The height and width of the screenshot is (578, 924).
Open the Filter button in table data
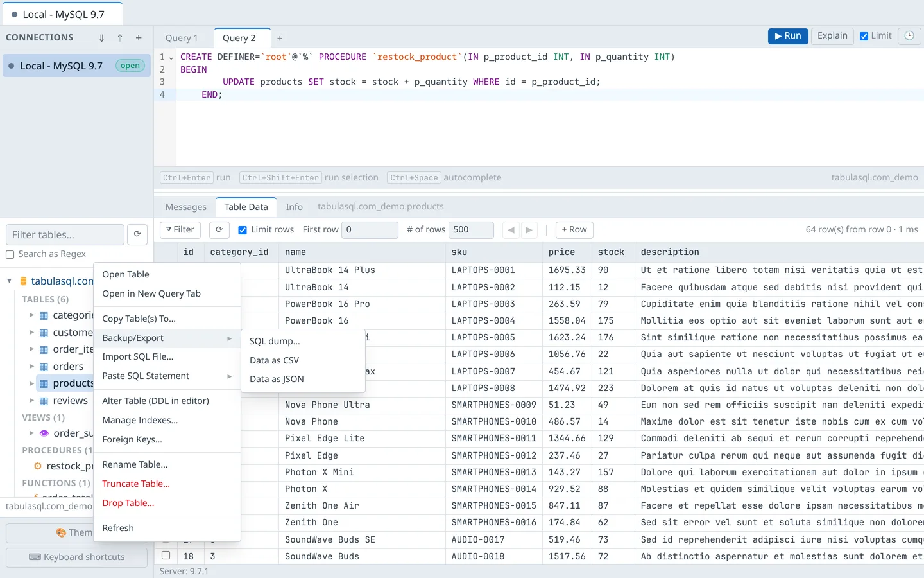coord(180,230)
